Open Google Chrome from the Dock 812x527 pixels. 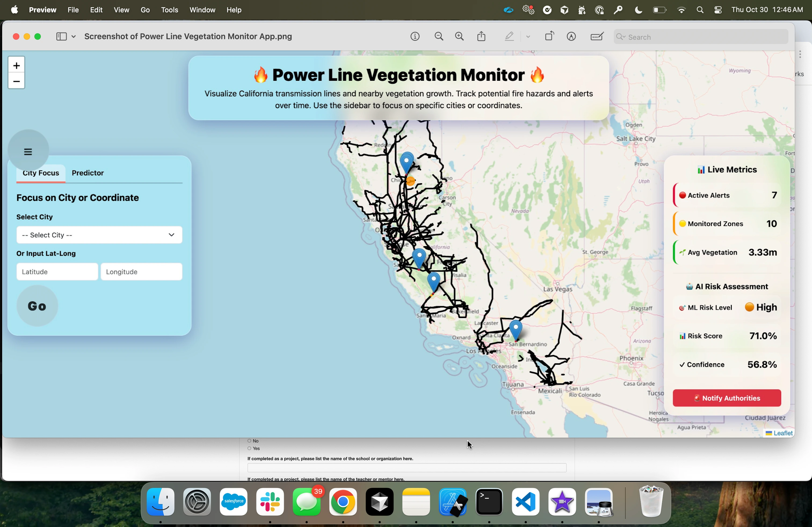click(x=343, y=502)
